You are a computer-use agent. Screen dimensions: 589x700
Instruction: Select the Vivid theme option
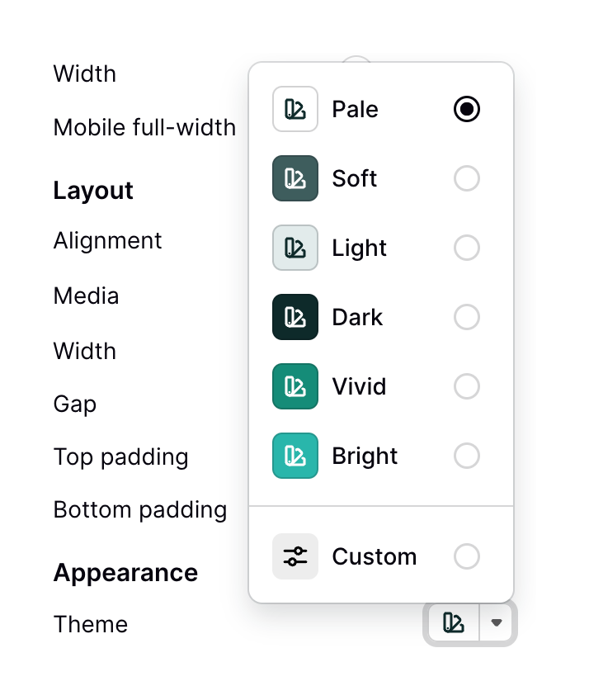point(360,386)
